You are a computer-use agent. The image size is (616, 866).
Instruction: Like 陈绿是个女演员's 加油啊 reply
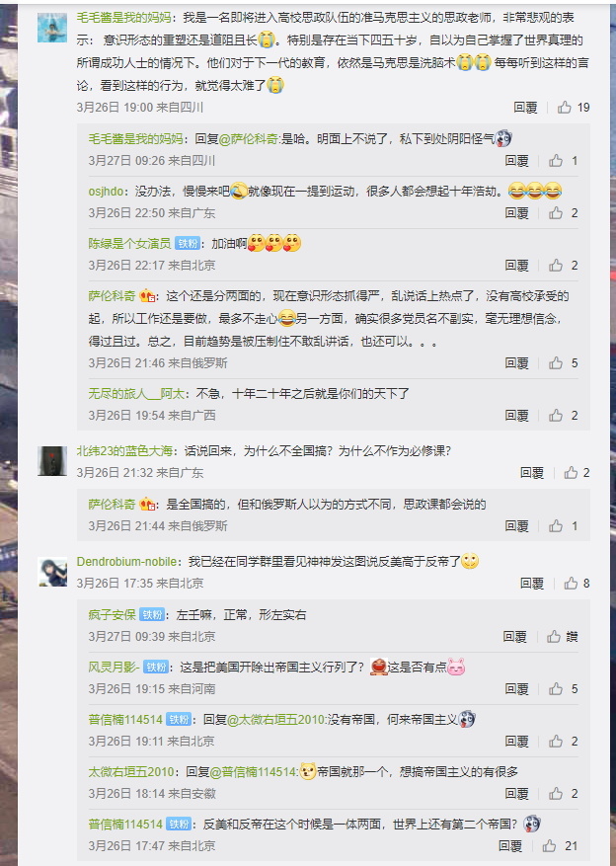pos(563,266)
